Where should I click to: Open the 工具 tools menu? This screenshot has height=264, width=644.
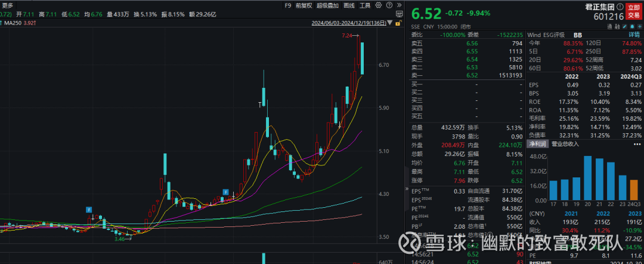[365, 5]
